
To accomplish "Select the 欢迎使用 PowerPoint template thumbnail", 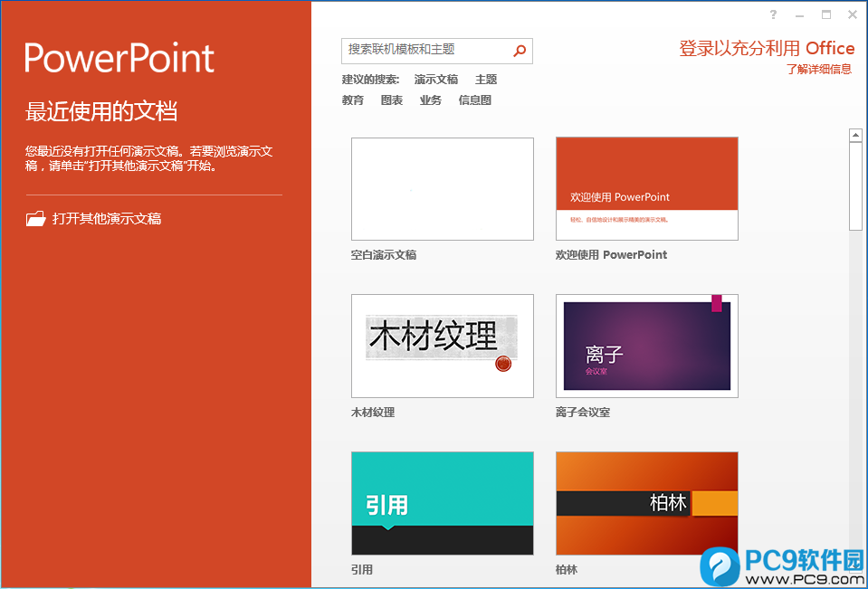I will pyautogui.click(x=646, y=189).
